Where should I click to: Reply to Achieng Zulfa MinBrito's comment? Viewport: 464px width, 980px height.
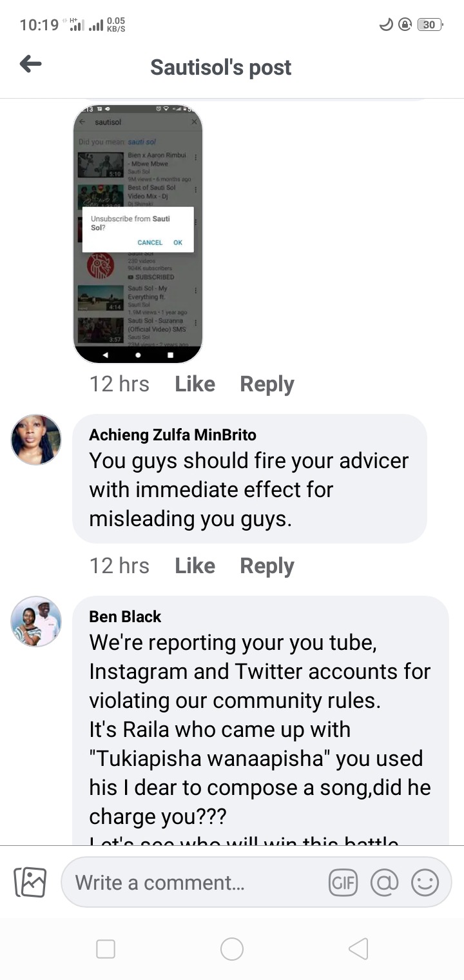(267, 566)
